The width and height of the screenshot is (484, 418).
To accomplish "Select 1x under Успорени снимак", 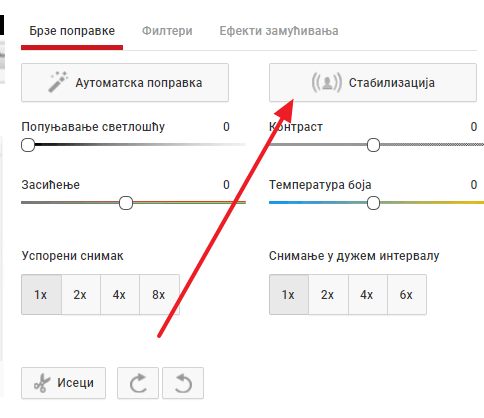I will pos(41,295).
